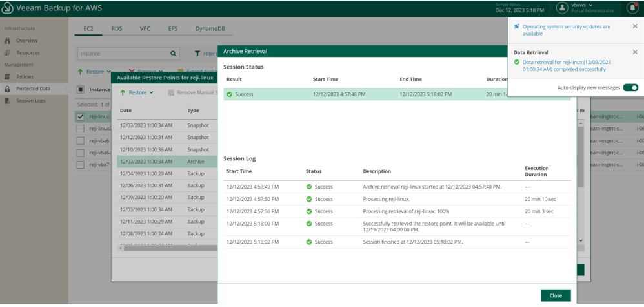This screenshot has width=644, height=307.
Task: Select the 12/03/2023 1:00:34 AM Snapshot row
Action: click(167, 125)
